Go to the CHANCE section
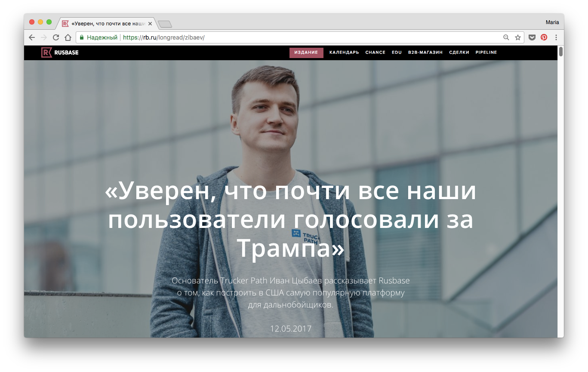Image resolution: width=588 pixels, height=372 pixels. click(x=375, y=52)
